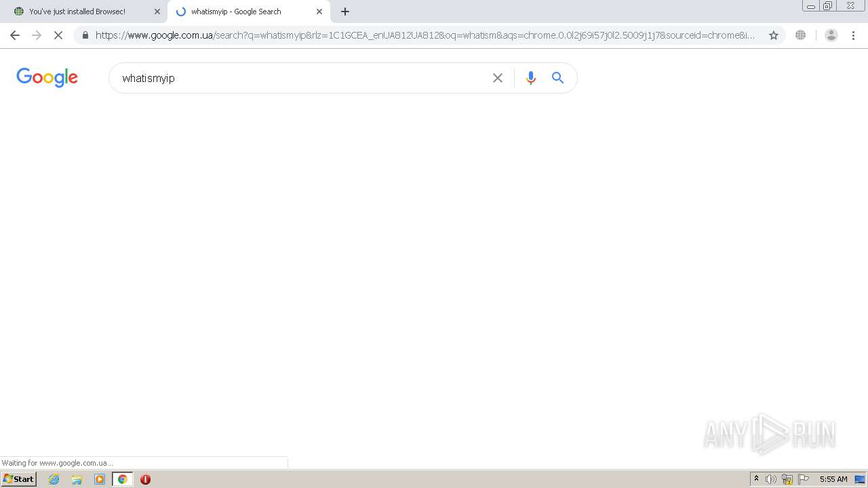868x488 pixels.
Task: Open Windows Explorer folder in taskbar
Action: (x=77, y=479)
